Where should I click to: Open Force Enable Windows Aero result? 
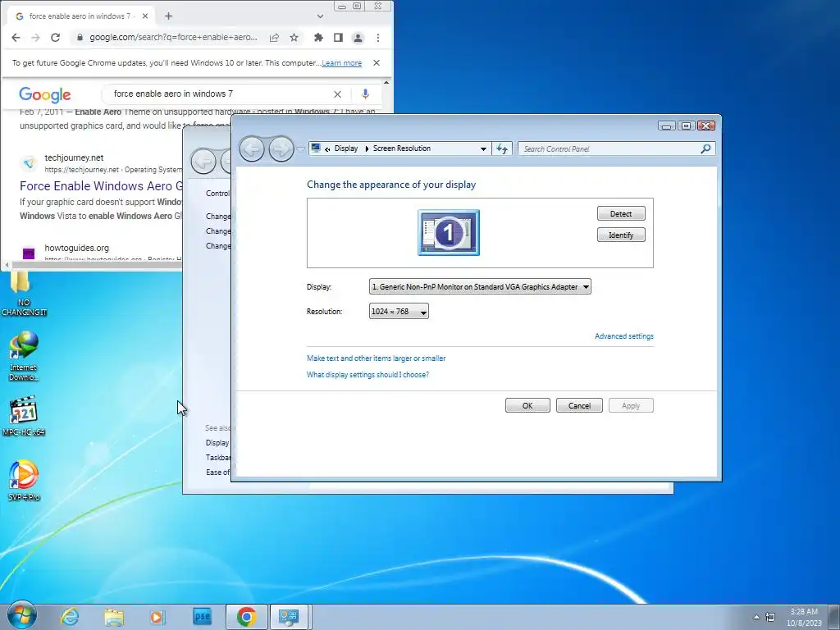101,186
